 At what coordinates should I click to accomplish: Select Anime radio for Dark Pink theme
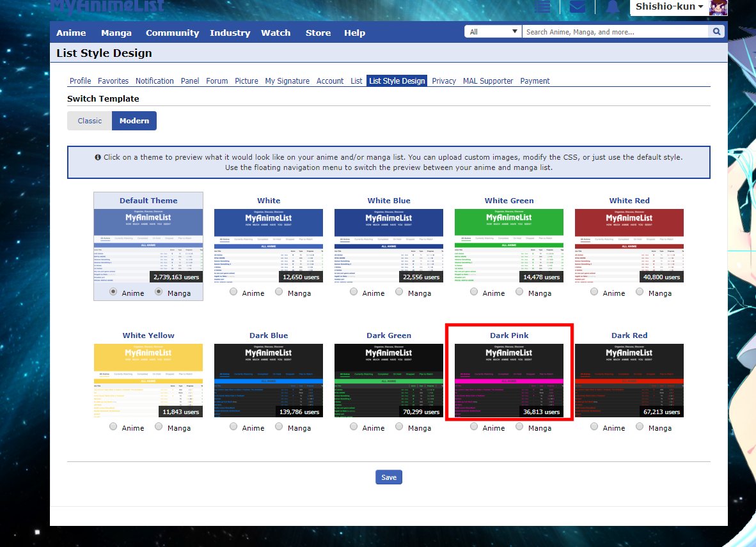pyautogui.click(x=474, y=427)
